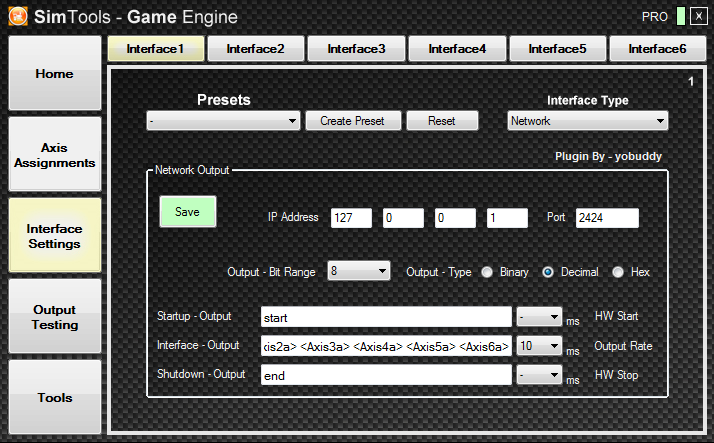The height and width of the screenshot is (443, 714).
Task: Open the Output Bit Range dropdown
Action: tap(359, 271)
